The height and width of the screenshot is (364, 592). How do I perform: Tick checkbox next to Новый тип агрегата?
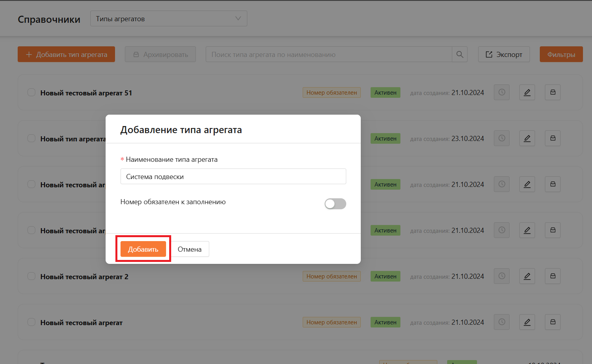(x=31, y=139)
